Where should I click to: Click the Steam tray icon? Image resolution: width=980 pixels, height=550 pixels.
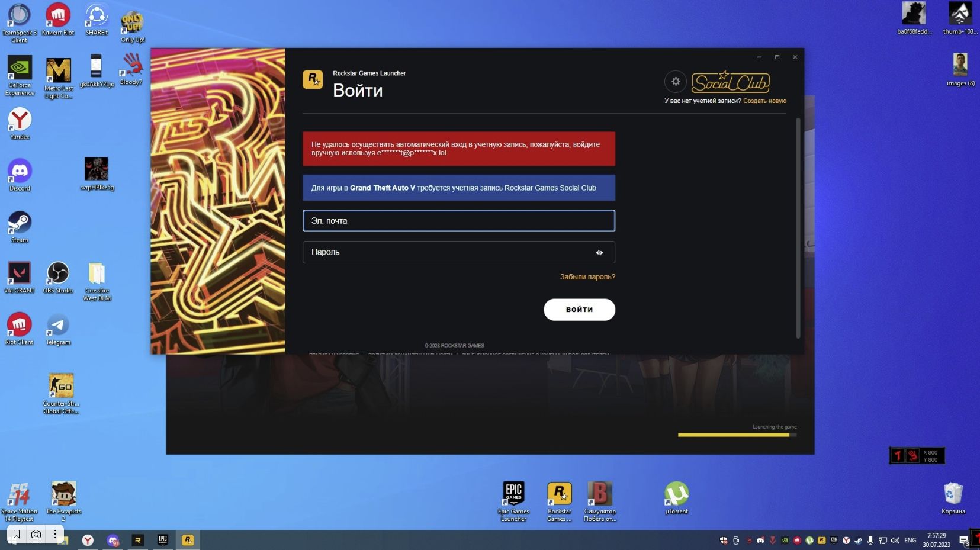858,541
